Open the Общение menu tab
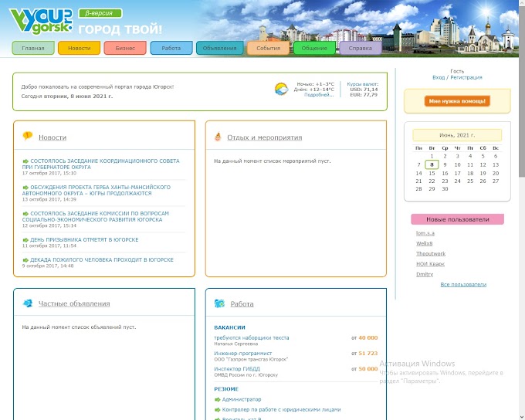This screenshot has width=525, height=420. coord(314,48)
